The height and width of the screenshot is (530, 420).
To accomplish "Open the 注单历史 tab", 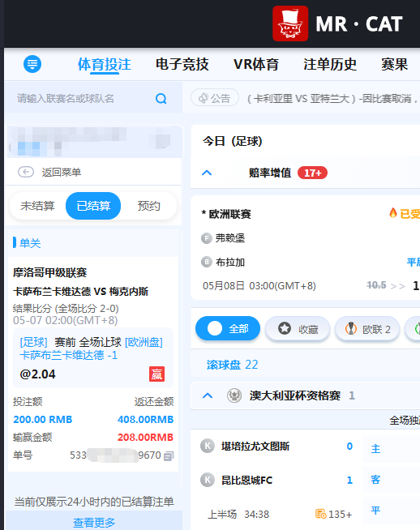I will point(330,64).
